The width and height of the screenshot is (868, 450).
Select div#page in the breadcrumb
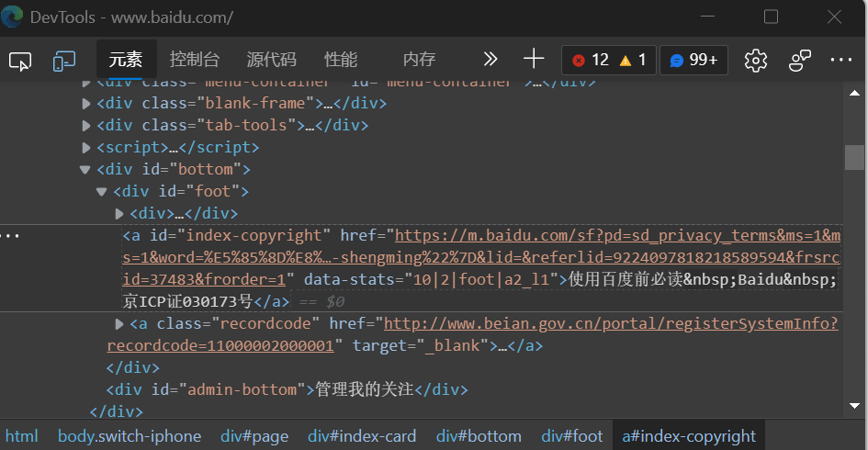[254, 436]
